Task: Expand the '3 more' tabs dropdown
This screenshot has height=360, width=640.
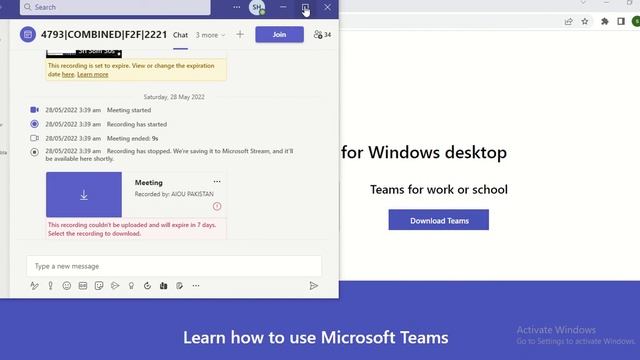Action: [210, 35]
